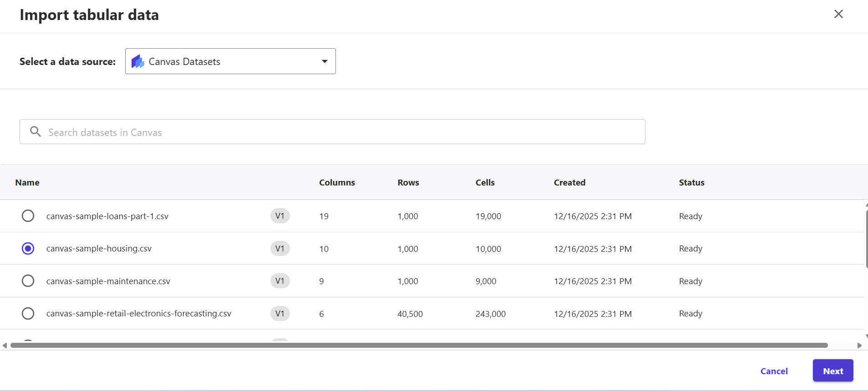Image resolution: width=868 pixels, height=391 pixels.
Task: Click V1 version badge for maintenance dataset
Action: coord(280,281)
